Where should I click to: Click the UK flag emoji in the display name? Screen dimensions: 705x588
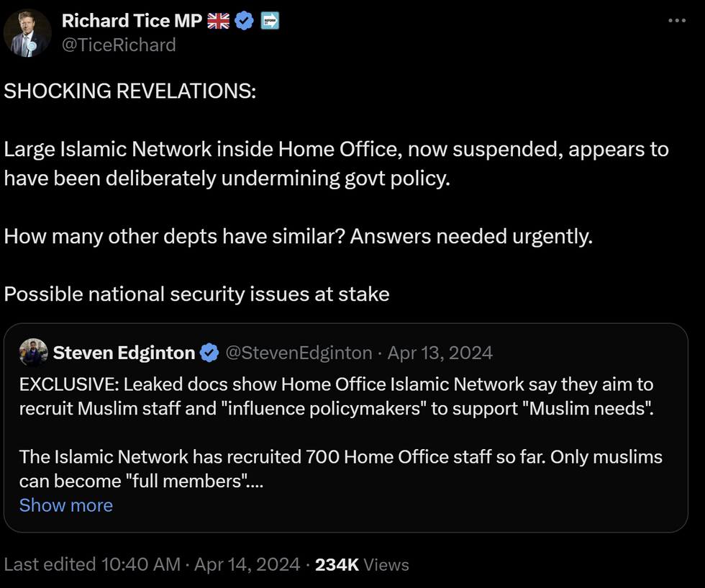pyautogui.click(x=219, y=21)
